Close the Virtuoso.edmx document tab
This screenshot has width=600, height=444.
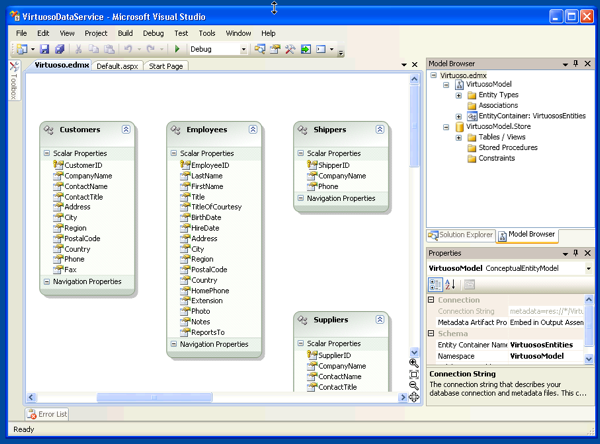pos(415,65)
